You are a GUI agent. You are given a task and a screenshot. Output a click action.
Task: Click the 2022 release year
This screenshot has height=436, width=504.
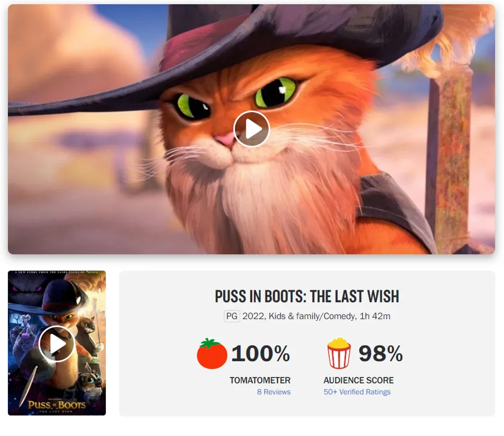click(x=253, y=316)
